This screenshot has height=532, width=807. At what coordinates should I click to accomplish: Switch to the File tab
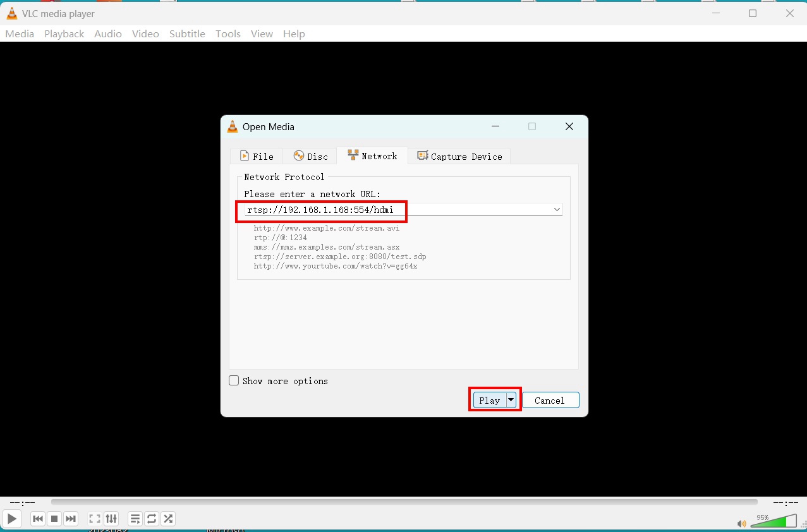[256, 156]
